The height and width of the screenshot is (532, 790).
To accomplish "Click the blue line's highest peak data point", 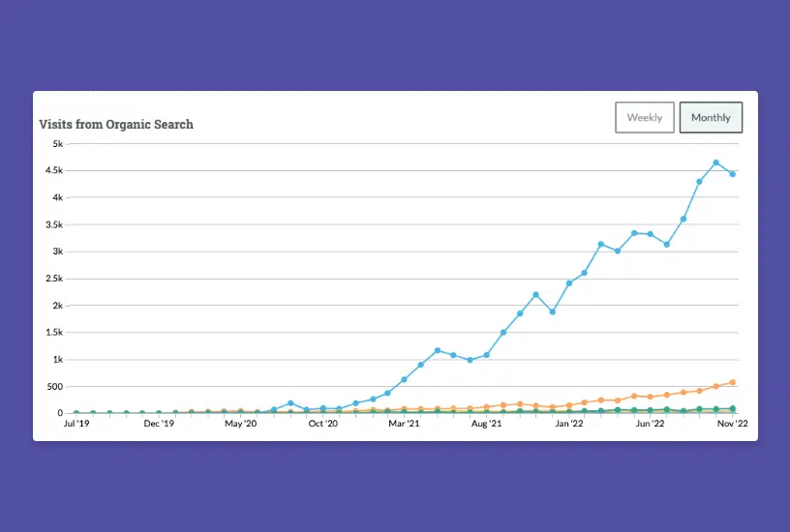I will [715, 163].
